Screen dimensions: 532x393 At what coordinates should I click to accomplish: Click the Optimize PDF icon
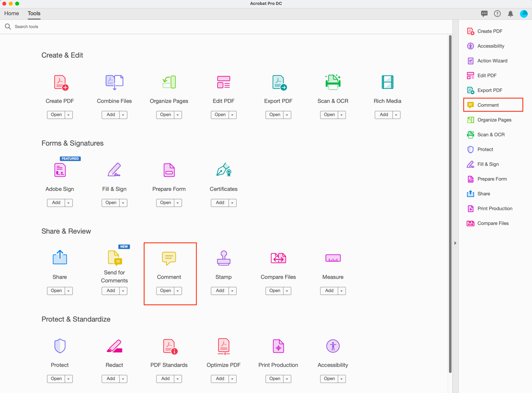point(223,346)
